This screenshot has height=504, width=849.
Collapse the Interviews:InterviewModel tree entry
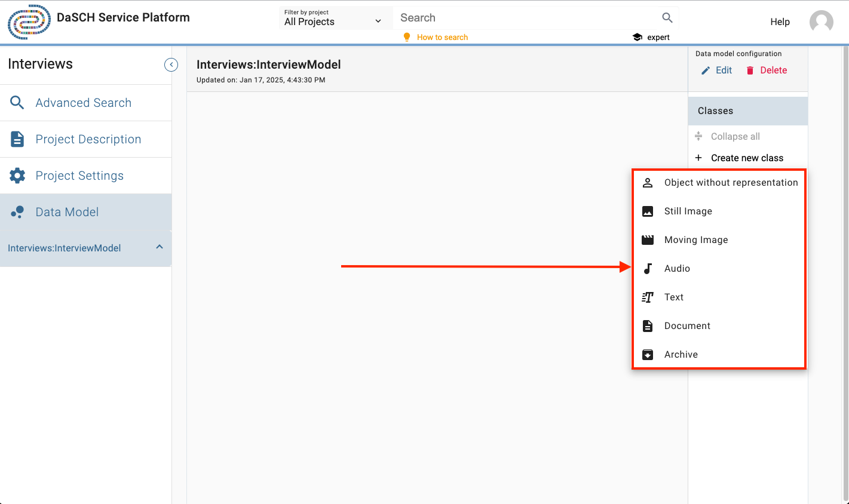coord(160,247)
